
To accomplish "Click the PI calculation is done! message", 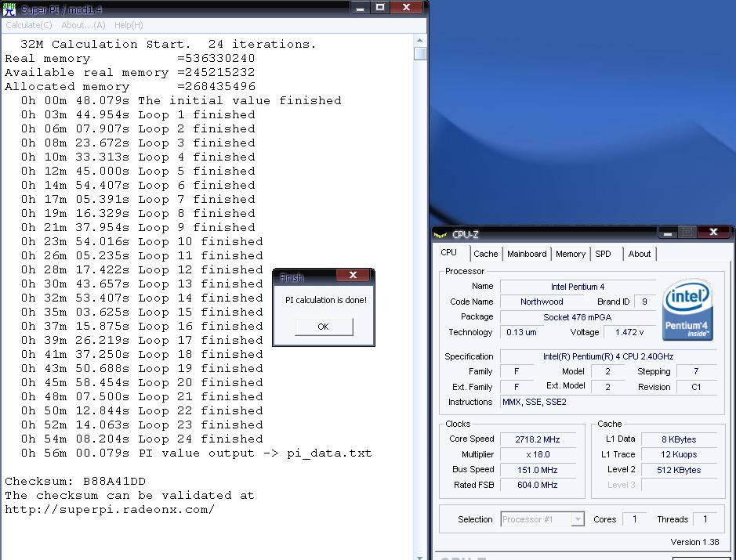I will 326,300.
